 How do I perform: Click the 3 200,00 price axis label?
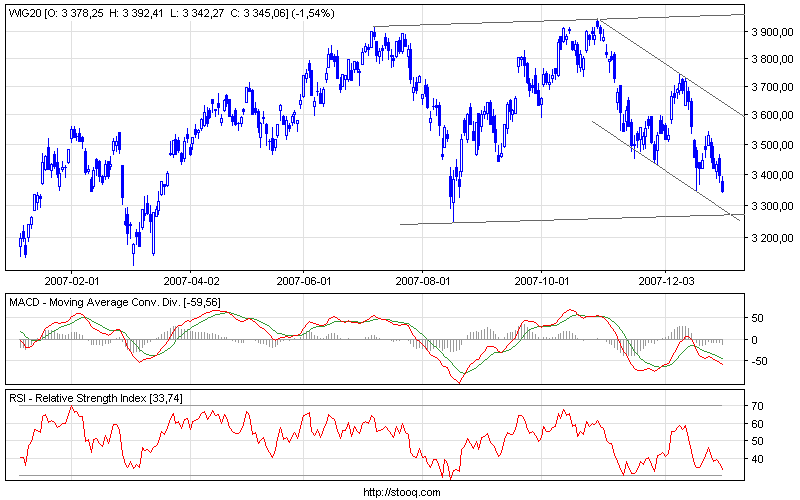[x=772, y=238]
